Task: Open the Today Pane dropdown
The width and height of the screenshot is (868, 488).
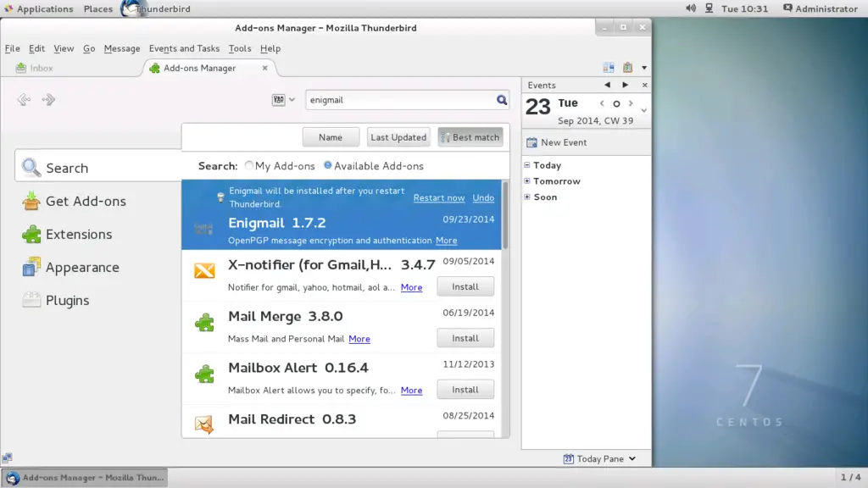Action: coord(599,458)
